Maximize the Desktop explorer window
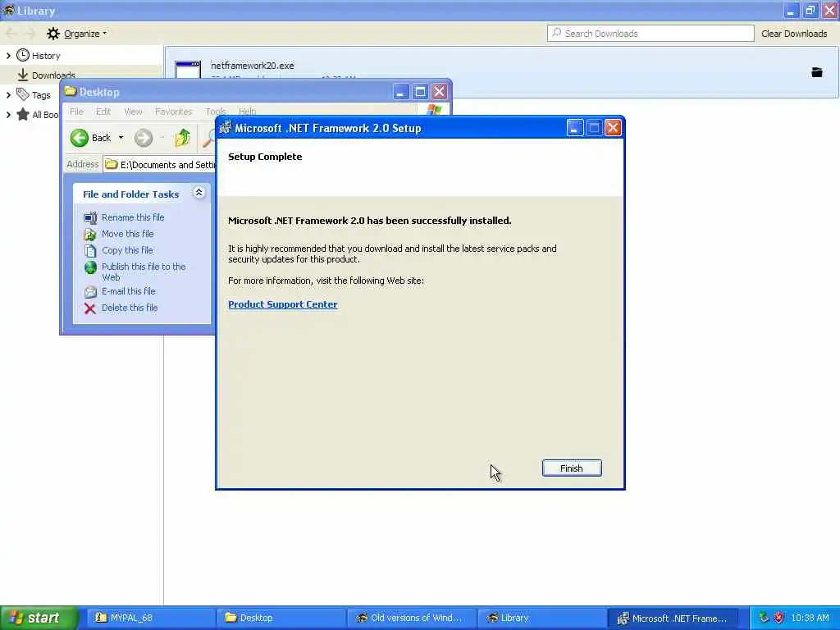 pyautogui.click(x=420, y=92)
